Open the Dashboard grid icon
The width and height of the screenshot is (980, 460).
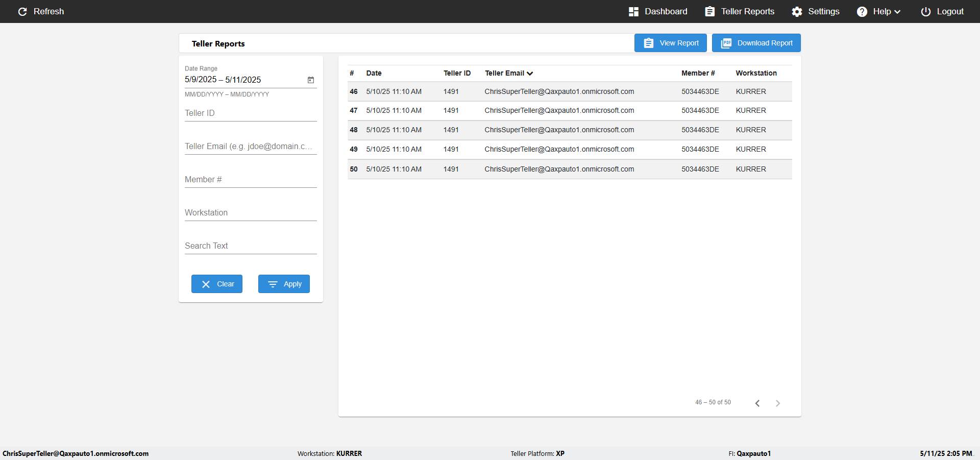[633, 12]
